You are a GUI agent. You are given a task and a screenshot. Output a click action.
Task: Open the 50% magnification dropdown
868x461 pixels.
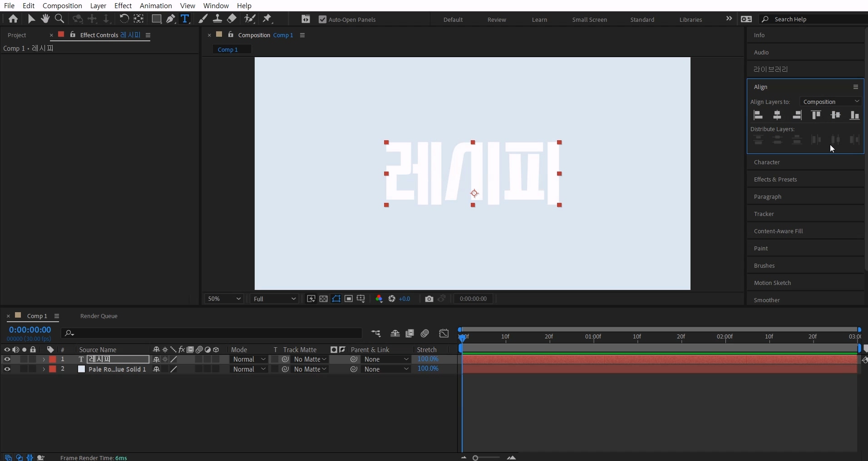point(224,299)
